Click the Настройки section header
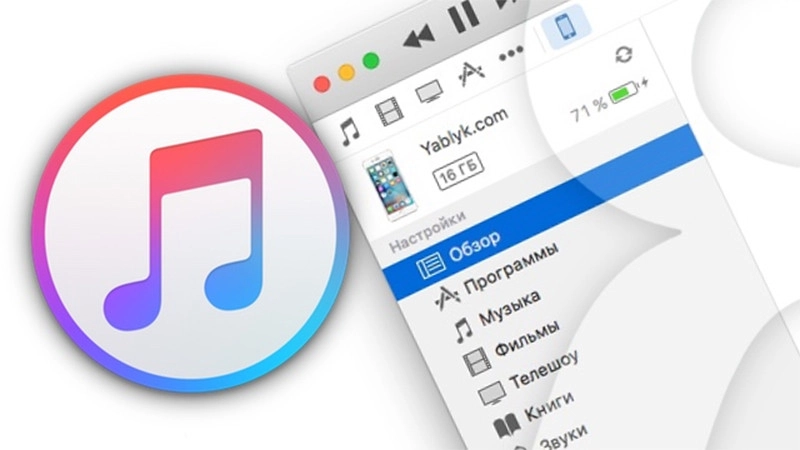This screenshot has height=450, width=800. (x=428, y=232)
